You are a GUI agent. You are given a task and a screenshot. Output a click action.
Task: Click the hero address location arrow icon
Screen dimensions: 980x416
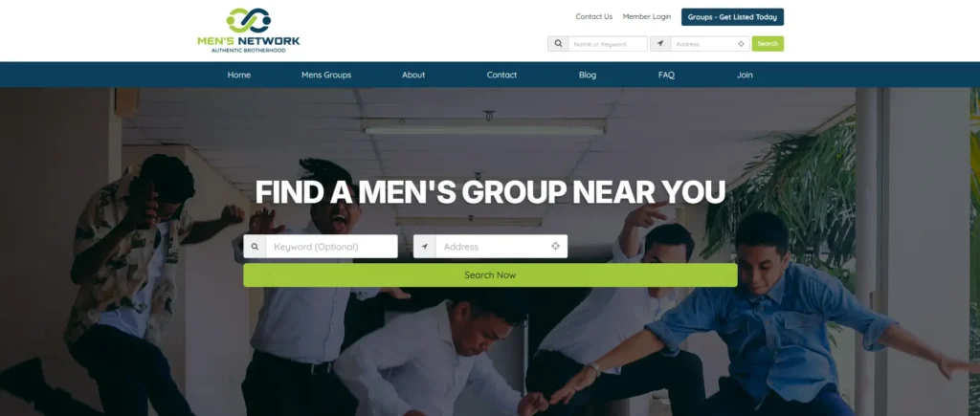[424, 246]
